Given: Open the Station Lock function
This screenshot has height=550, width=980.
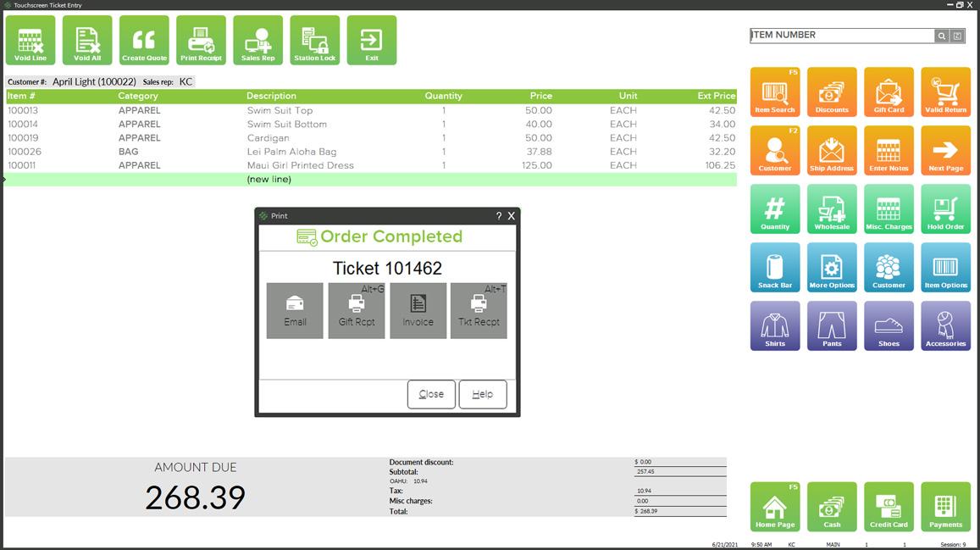Looking at the screenshot, I should 314,40.
